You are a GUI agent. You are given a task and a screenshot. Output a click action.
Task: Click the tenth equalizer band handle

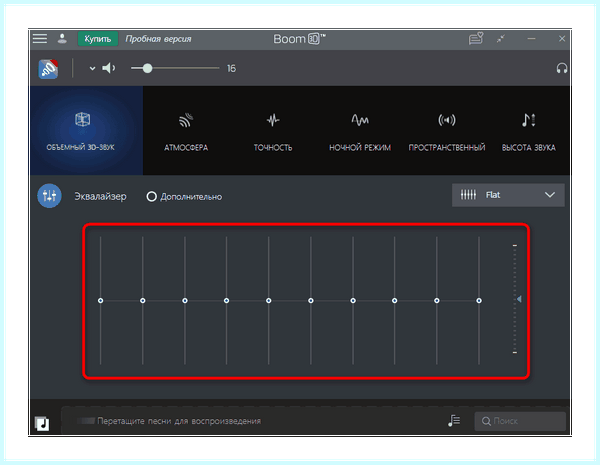point(479,301)
